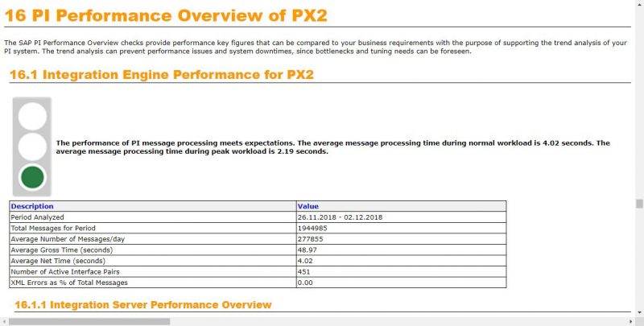Click the down arrow of vertical scrollbar

tap(638, 313)
